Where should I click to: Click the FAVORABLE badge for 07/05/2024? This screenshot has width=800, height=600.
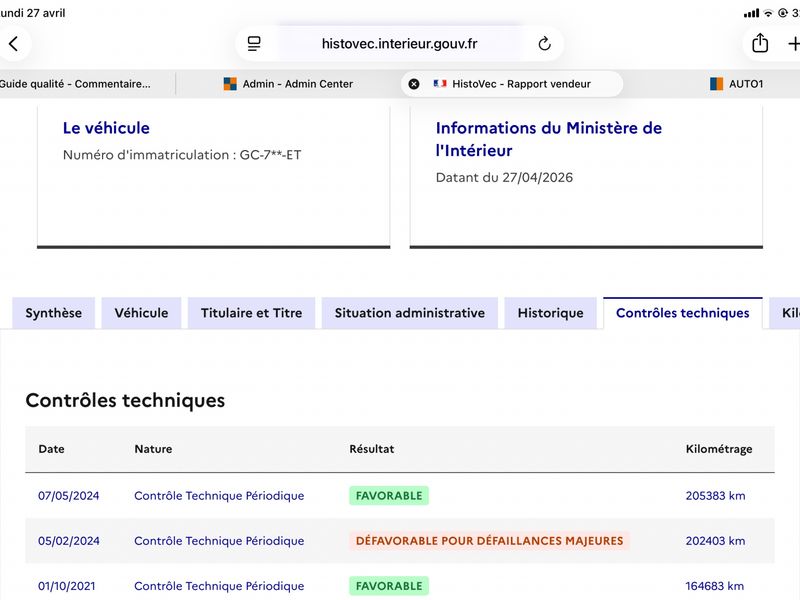coord(389,495)
